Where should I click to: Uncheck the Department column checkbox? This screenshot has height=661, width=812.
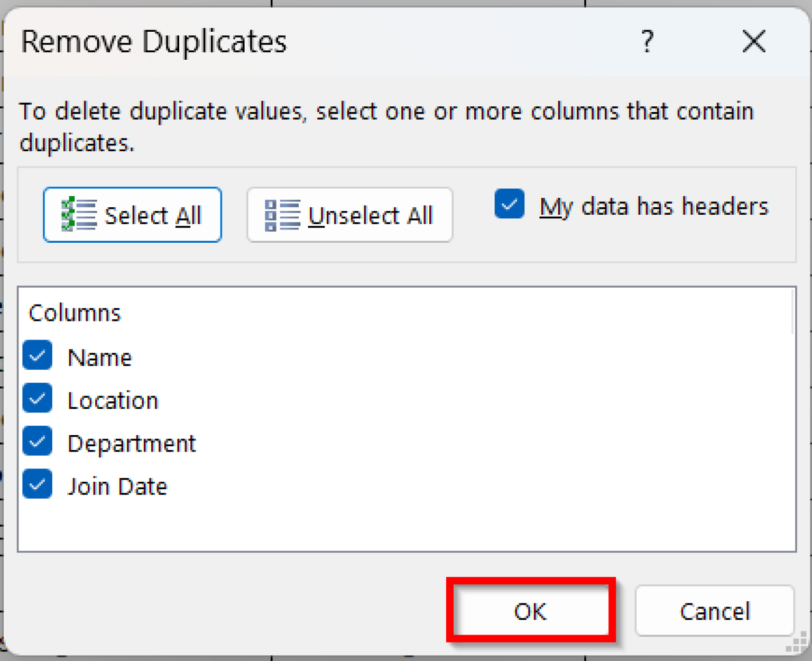click(x=38, y=442)
